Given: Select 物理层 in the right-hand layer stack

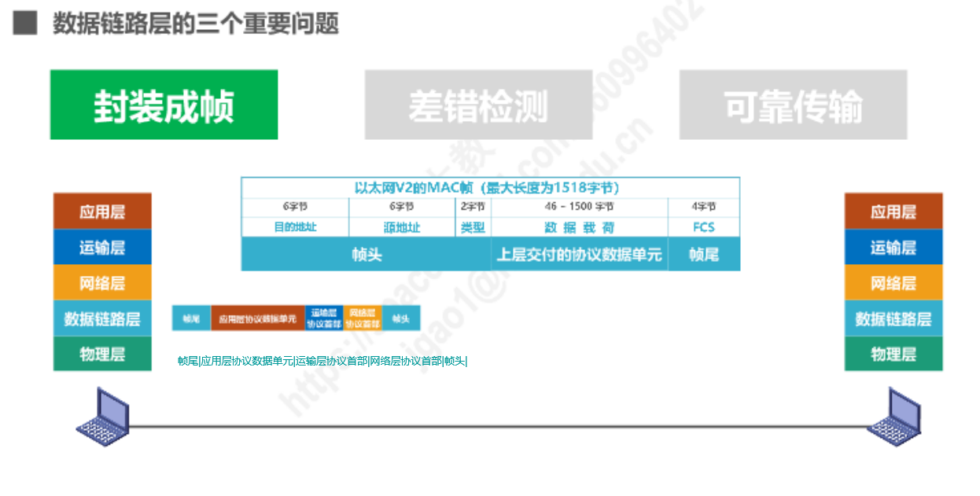Looking at the screenshot, I should pyautogui.click(x=893, y=354).
